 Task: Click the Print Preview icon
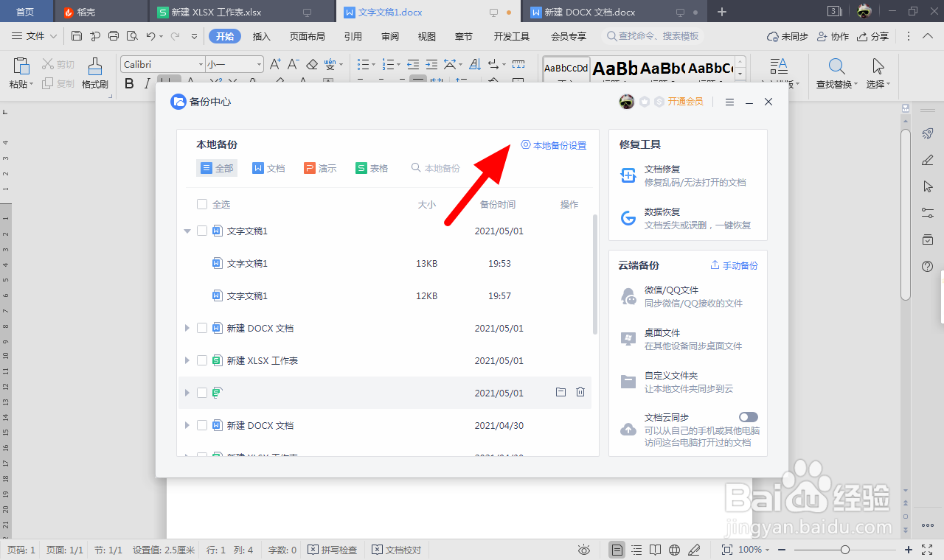[132, 36]
